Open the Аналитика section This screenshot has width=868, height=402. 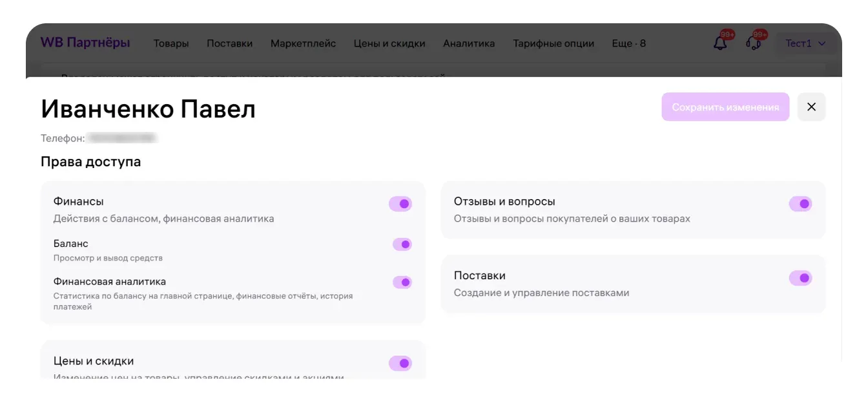coord(469,43)
